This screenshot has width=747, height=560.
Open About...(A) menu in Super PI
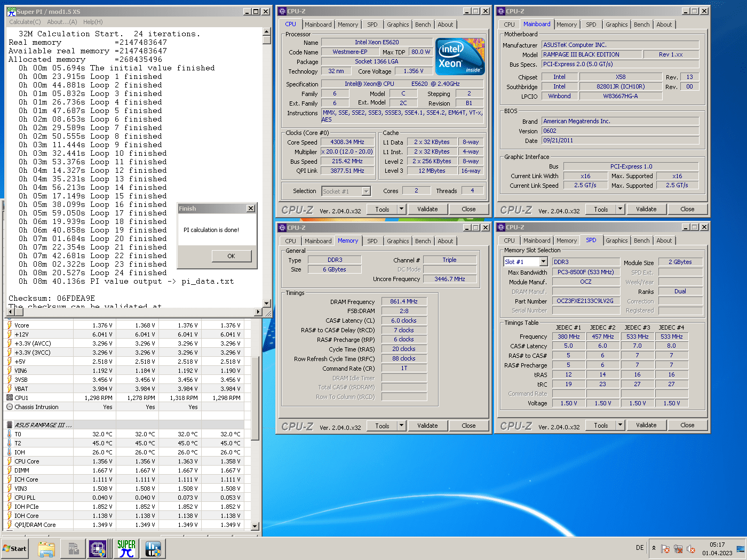click(x=62, y=22)
